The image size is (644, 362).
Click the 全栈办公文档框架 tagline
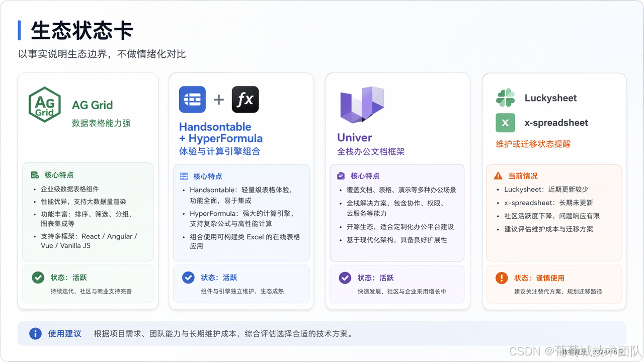click(x=371, y=151)
